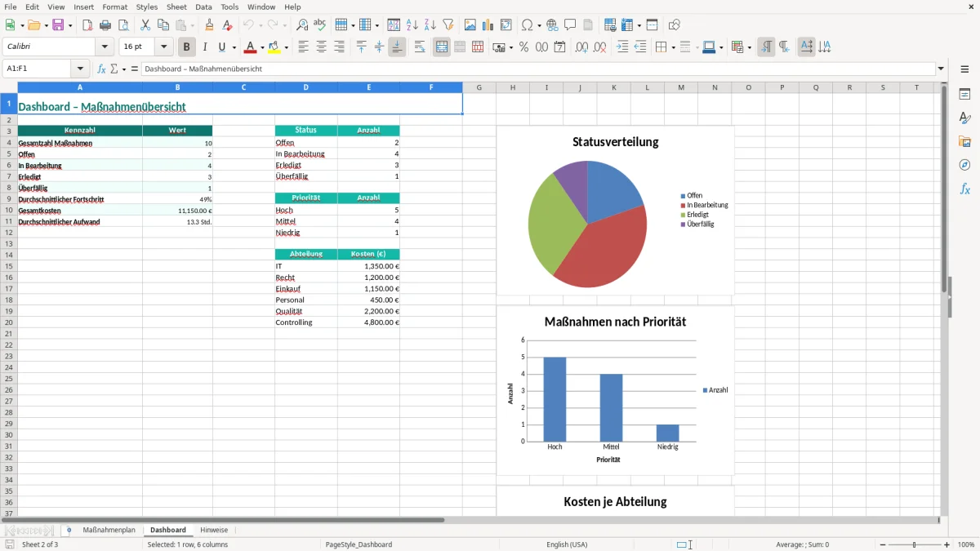Toggle Center Horizontally alignment
Viewport: 980px width, 551px height.
321,47
